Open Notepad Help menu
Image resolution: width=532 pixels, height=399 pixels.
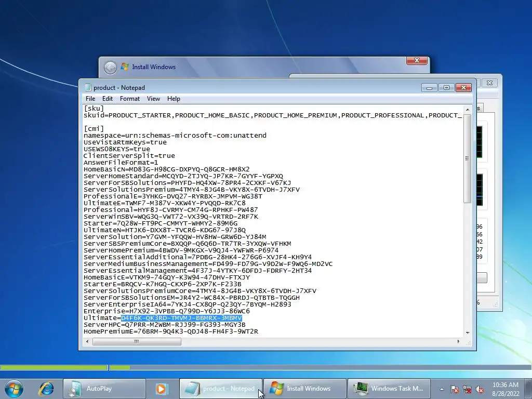(174, 99)
